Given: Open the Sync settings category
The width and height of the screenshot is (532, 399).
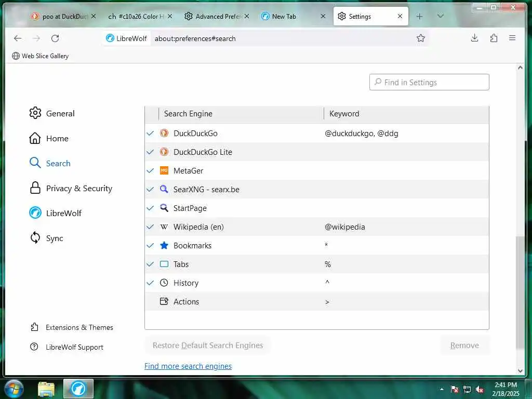Looking at the screenshot, I should tap(46, 238).
